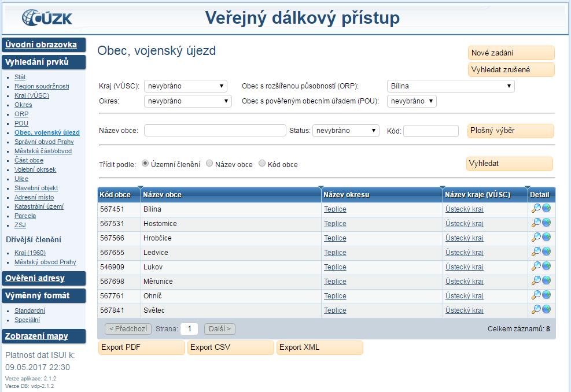571x392 pixels.
Task: Open detail magnifier icon for Hrobčice row
Action: (536, 237)
